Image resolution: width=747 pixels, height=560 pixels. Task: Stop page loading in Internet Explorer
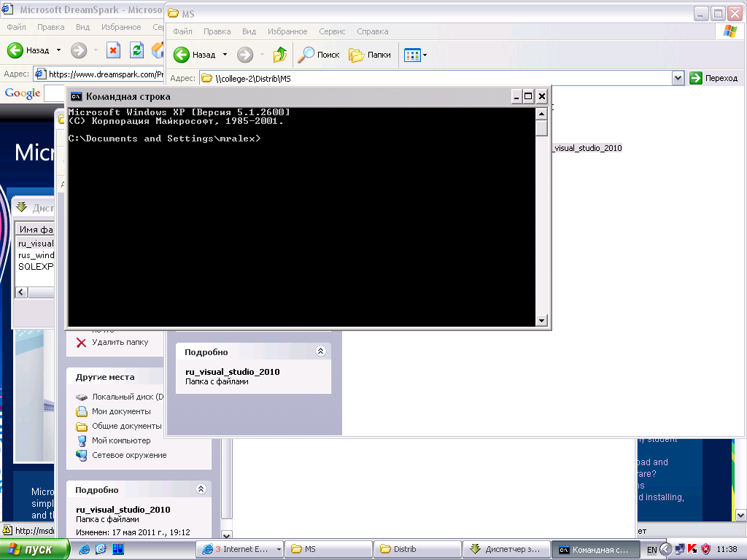113,50
